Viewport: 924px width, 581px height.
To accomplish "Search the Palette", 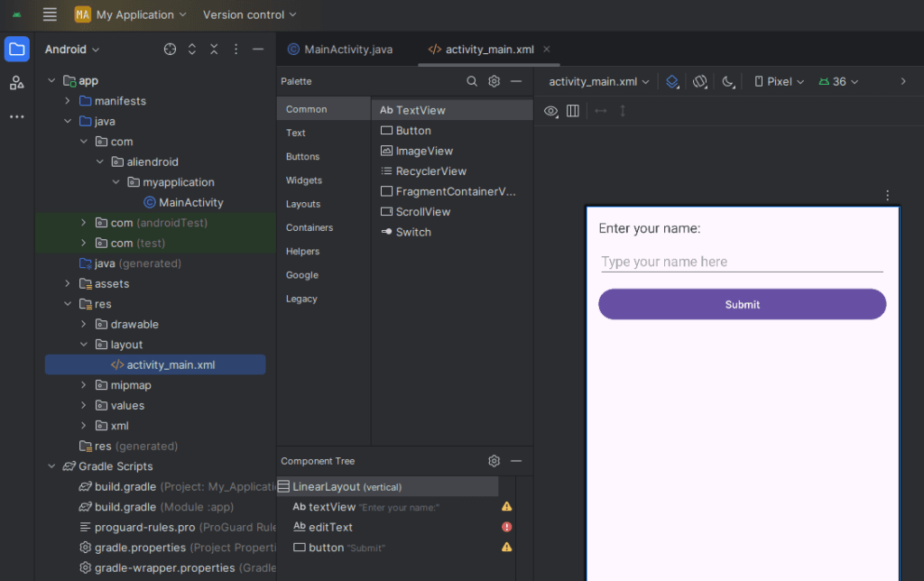I will (x=472, y=81).
